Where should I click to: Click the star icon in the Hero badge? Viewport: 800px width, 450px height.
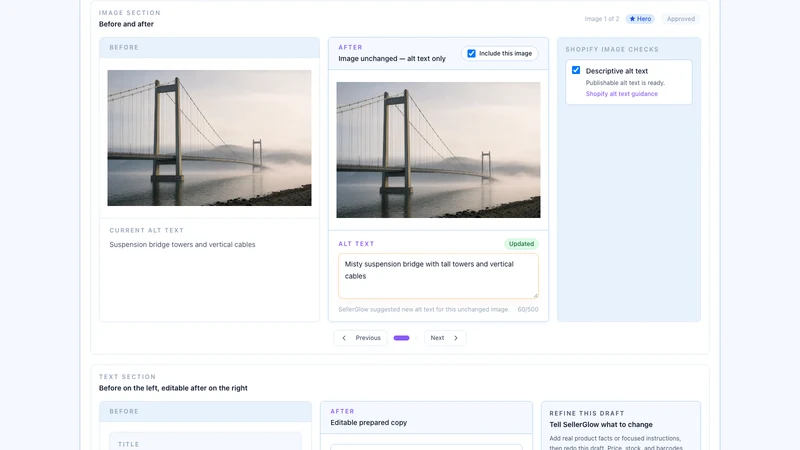pos(632,19)
